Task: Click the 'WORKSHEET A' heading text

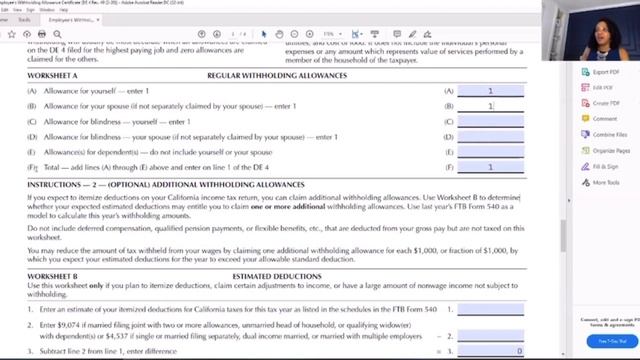Action: [52, 76]
